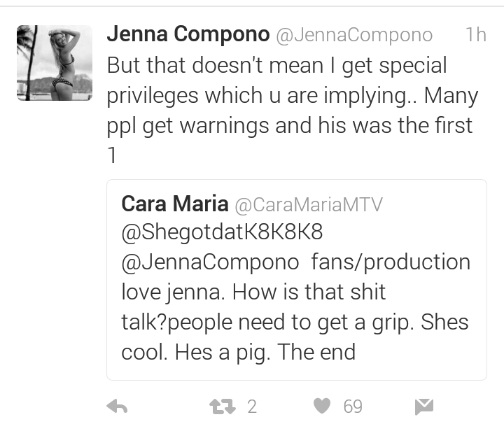The width and height of the screenshot is (504, 424).
Task: Select @JennaCompono mention inside the quoted tweet
Action: tap(210, 262)
